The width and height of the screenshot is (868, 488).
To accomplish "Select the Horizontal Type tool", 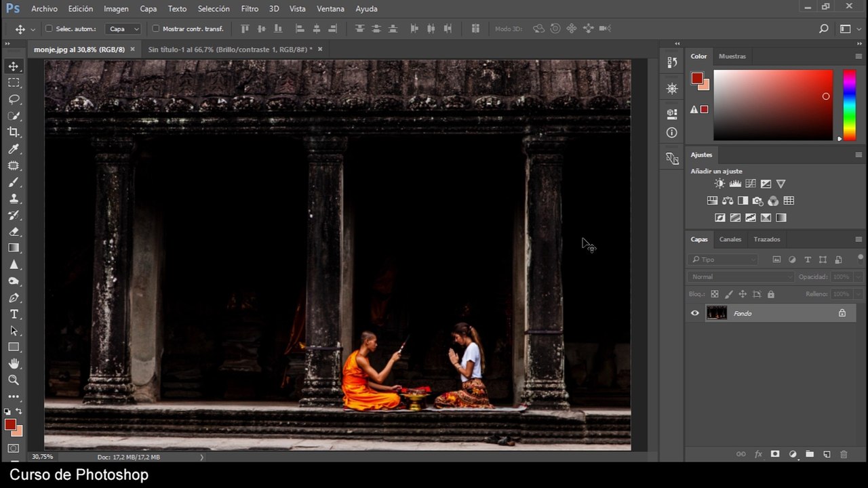I will point(14,314).
